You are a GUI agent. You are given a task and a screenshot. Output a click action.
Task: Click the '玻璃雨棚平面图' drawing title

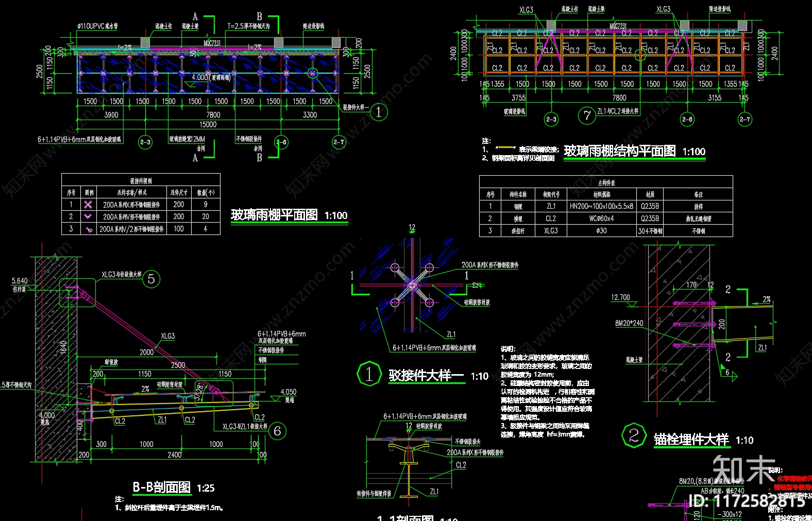tap(274, 215)
